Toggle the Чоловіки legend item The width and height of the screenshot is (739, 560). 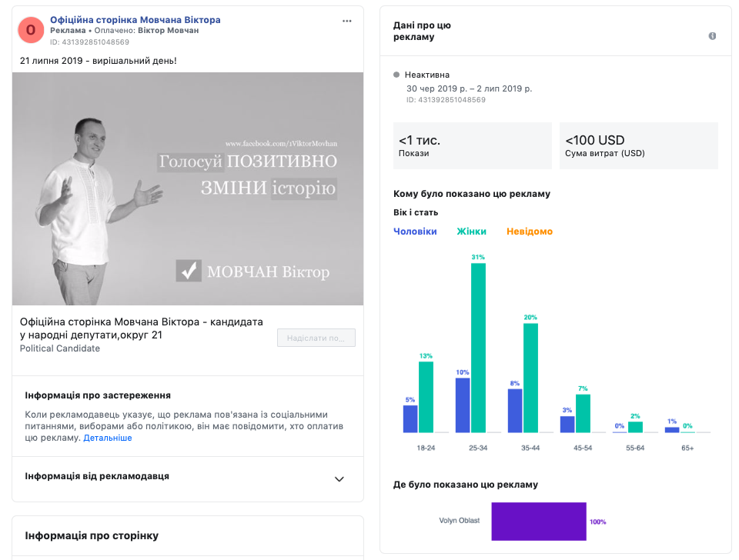tap(415, 232)
